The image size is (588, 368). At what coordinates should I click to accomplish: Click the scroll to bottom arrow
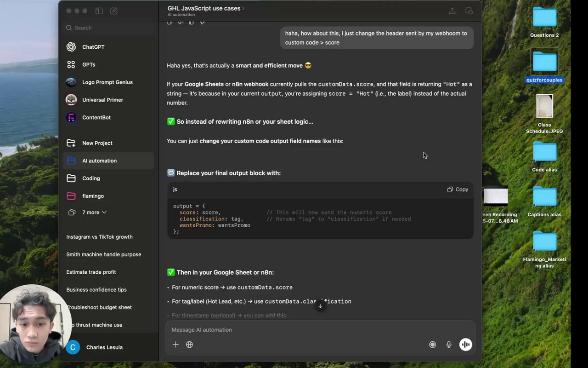click(320, 306)
